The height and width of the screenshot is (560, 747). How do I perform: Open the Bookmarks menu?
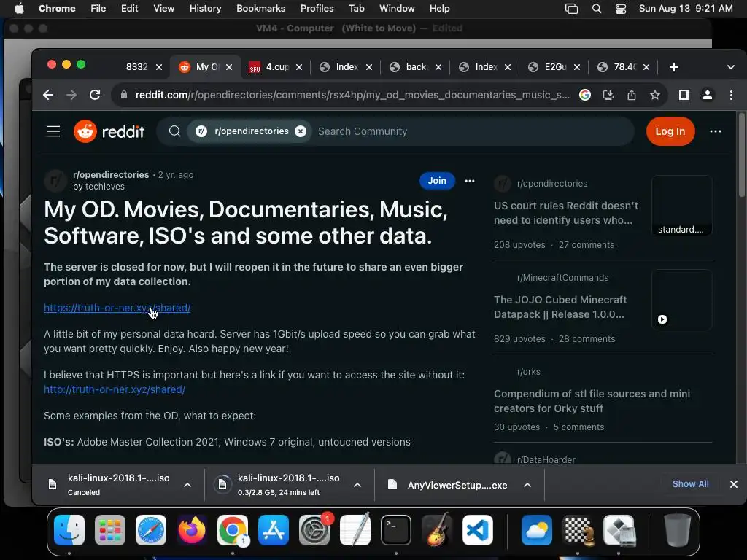tap(260, 9)
